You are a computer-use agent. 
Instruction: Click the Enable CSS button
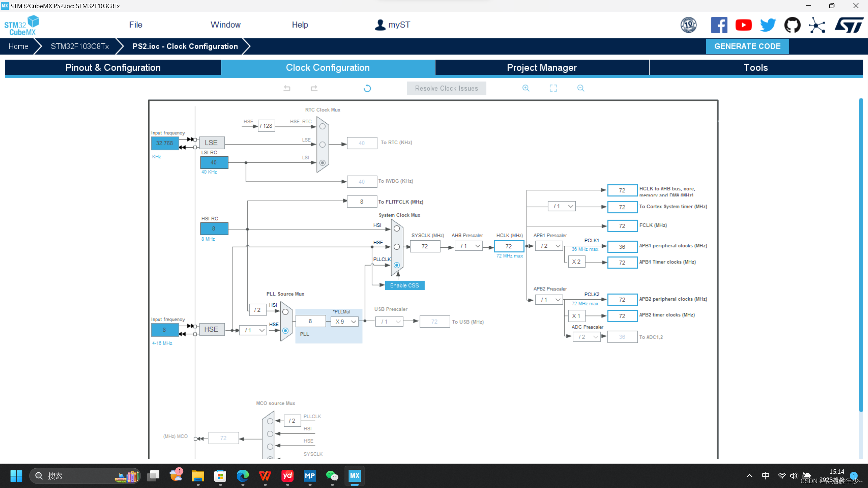click(x=405, y=285)
